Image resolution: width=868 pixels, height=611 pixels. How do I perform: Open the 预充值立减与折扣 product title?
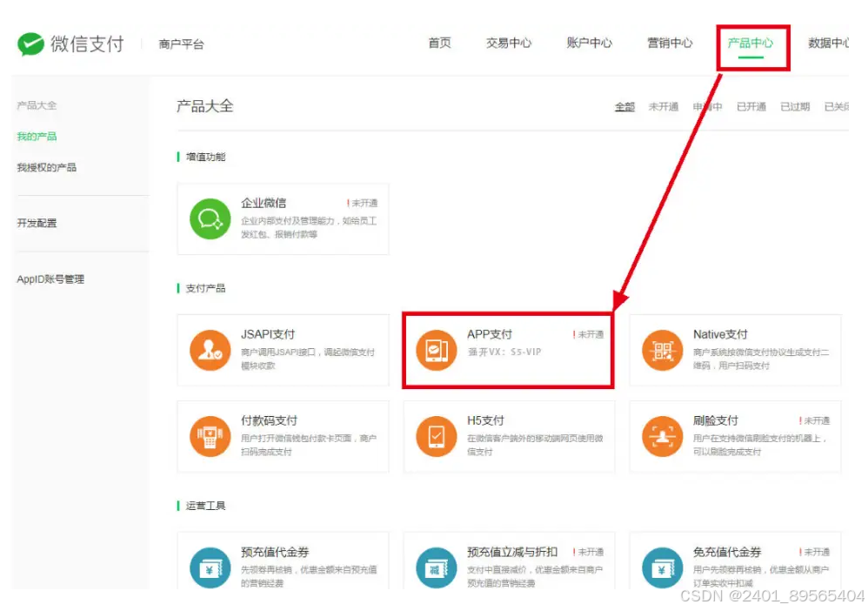512,553
